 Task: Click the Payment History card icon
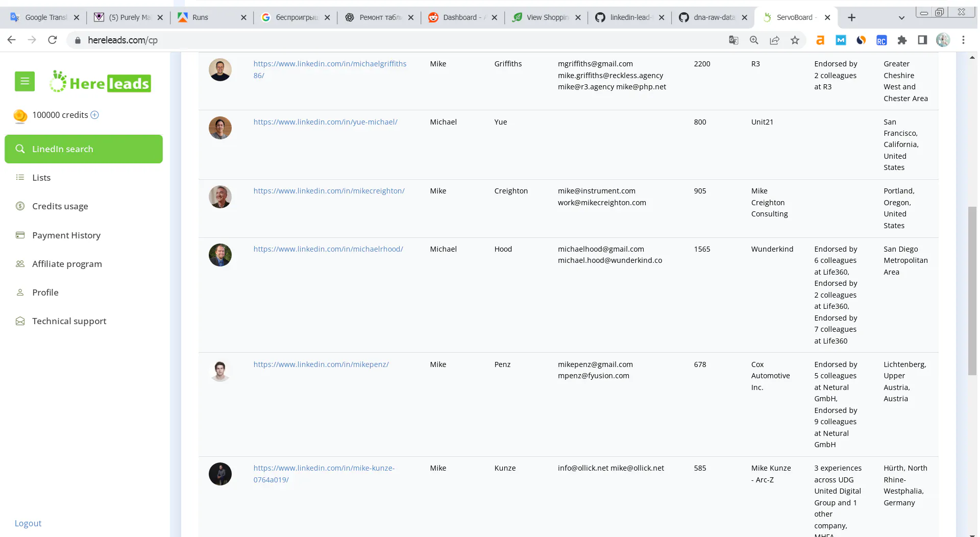20,235
